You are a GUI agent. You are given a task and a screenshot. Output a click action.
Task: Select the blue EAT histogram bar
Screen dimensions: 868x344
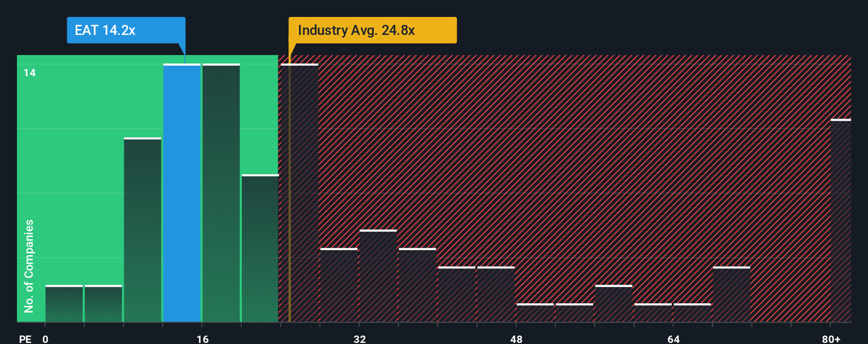point(182,193)
